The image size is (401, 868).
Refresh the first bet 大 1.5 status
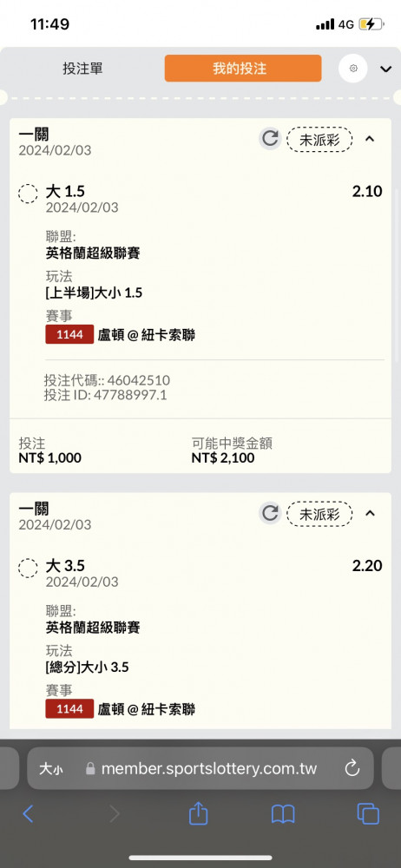tap(270, 138)
